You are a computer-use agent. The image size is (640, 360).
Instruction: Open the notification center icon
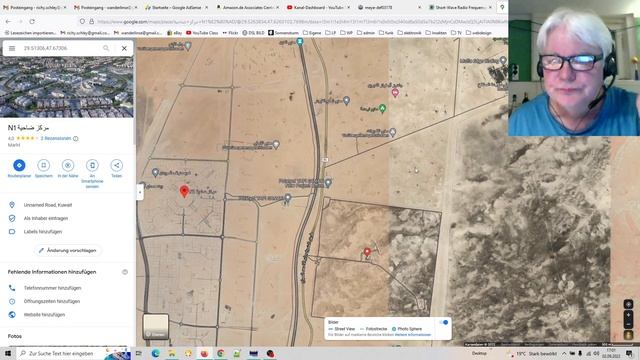pos(629,353)
